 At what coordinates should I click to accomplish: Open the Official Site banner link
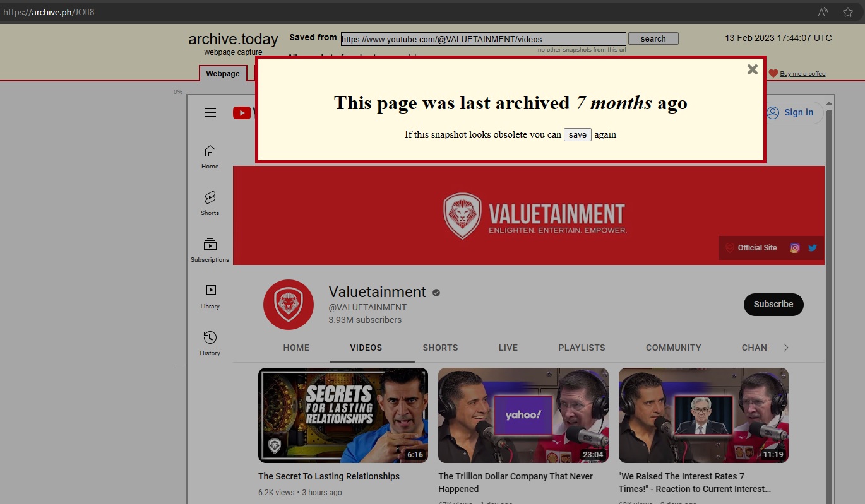pyautogui.click(x=751, y=248)
